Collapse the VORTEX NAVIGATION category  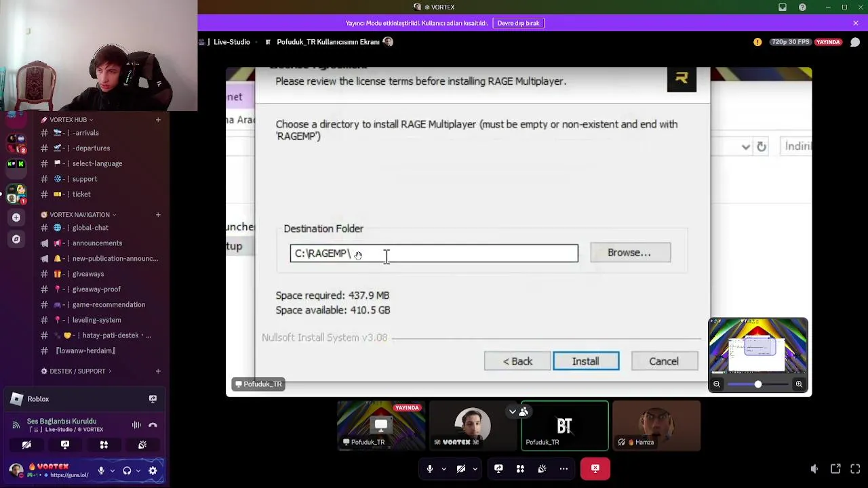pos(78,215)
